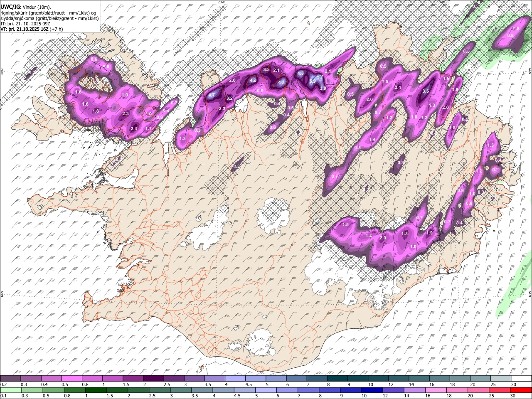
Task: Click the bright pink 0.5 swatch in upper legend
Action: click(x=73, y=379)
